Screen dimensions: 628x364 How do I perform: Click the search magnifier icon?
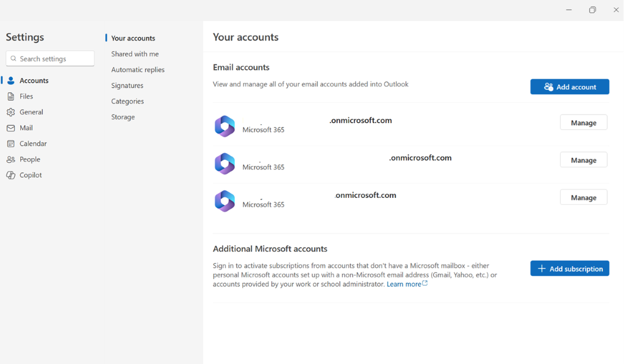tap(13, 58)
